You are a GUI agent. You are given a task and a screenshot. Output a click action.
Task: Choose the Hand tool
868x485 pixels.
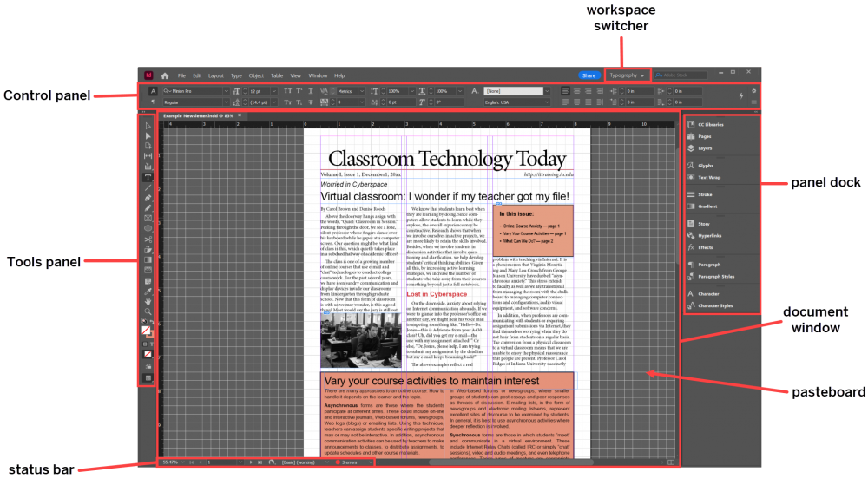(x=148, y=300)
